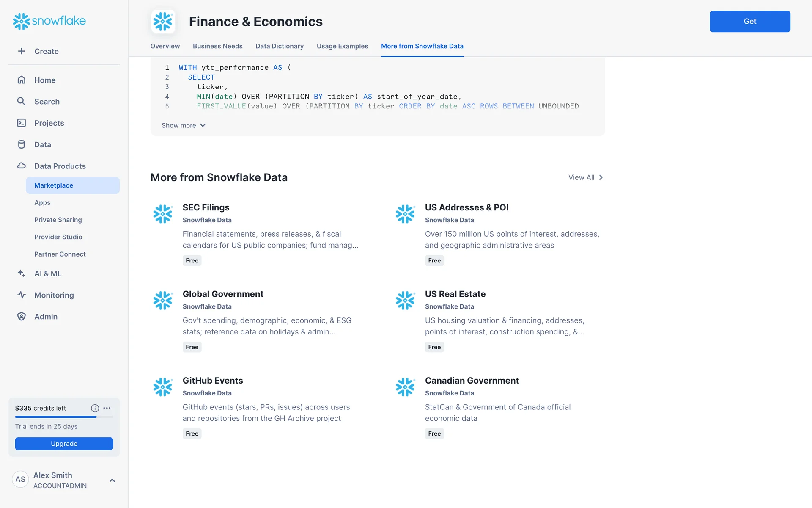Click the credits usage progress bar

(x=64, y=417)
